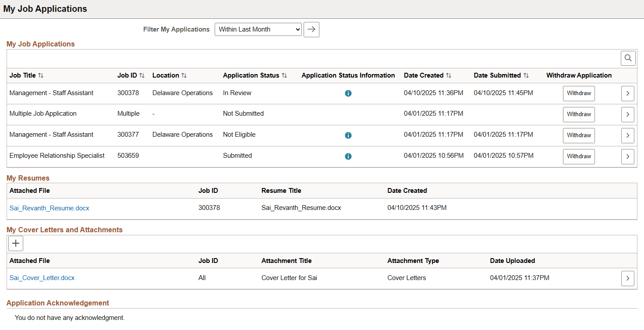Expand the Employee Relationship Specialist row
The width and height of the screenshot is (644, 330).
627,156
